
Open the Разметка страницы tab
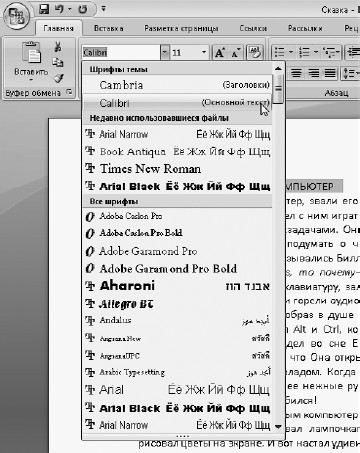point(181,28)
